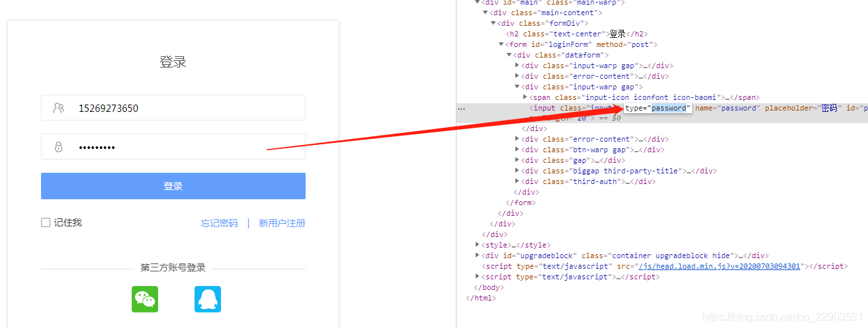Image resolution: width=868 pixels, height=329 pixels.
Task: Collapse the form id="loginForm" node
Action: [501, 44]
